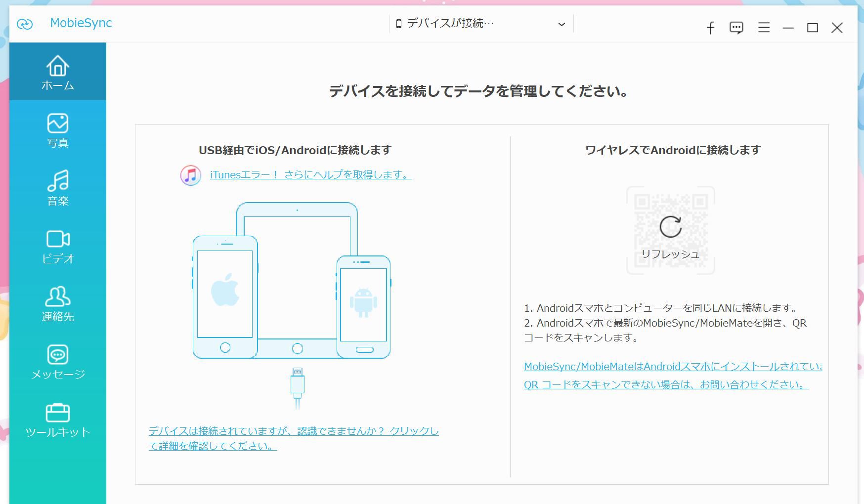The image size is (864, 504).
Task: Open the iTunesエラー help link
Action: (311, 174)
